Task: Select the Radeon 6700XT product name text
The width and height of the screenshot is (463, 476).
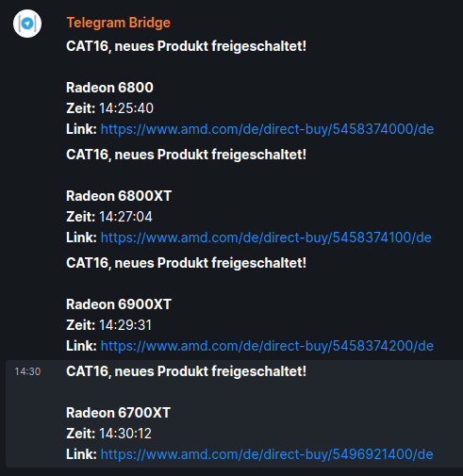Action: 119,413
